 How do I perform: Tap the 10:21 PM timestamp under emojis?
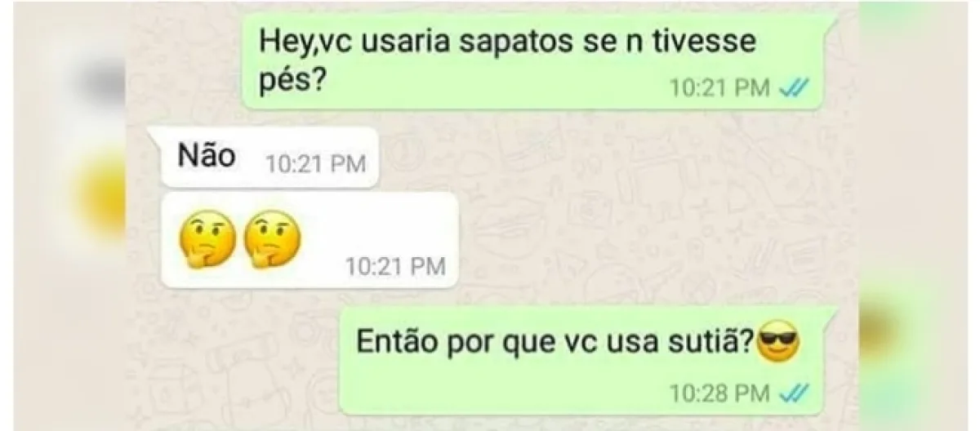(395, 266)
